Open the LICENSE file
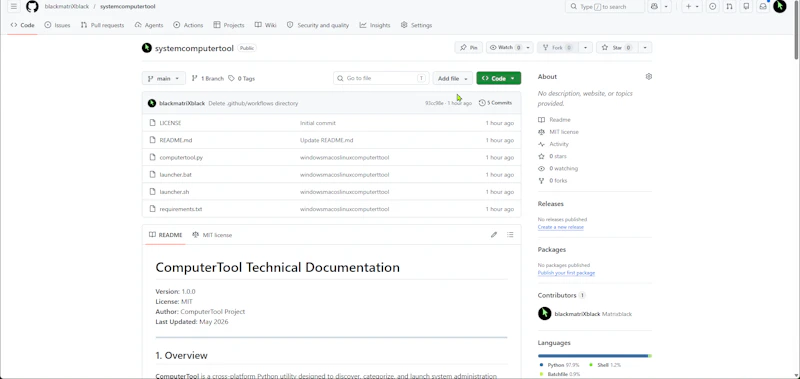 (170, 123)
